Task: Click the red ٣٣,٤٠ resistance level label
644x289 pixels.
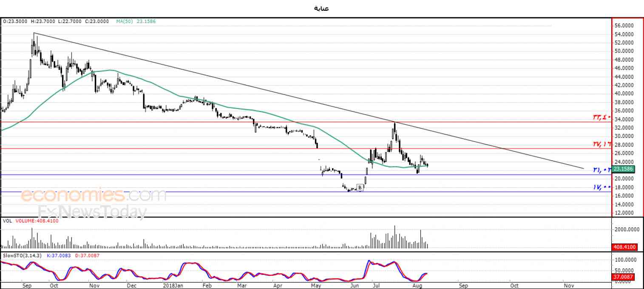Action: pyautogui.click(x=602, y=117)
